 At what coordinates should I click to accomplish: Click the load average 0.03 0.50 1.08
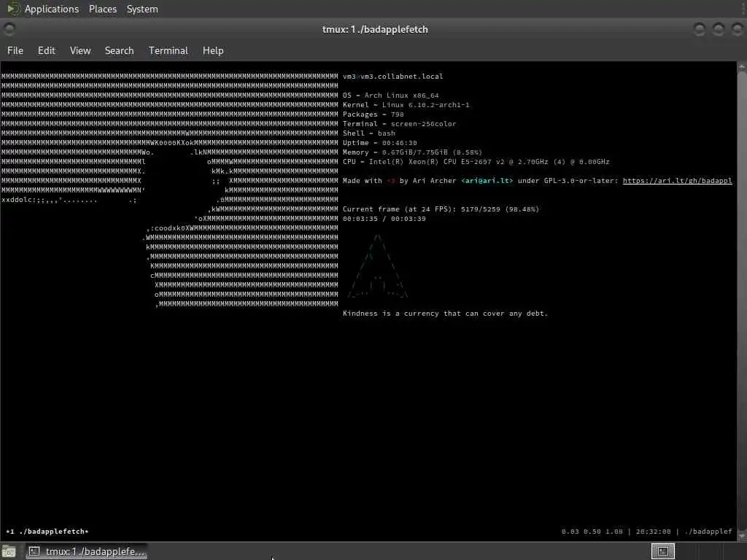coord(592,532)
